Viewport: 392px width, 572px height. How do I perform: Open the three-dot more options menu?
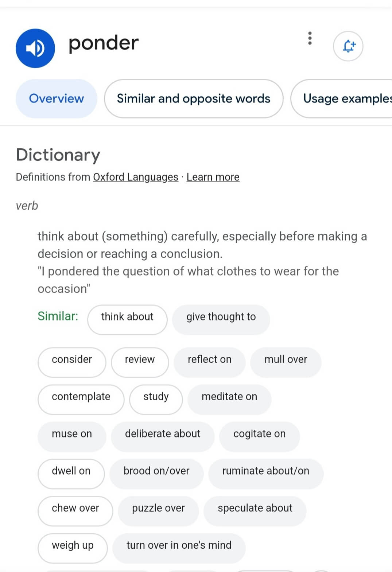tap(310, 38)
